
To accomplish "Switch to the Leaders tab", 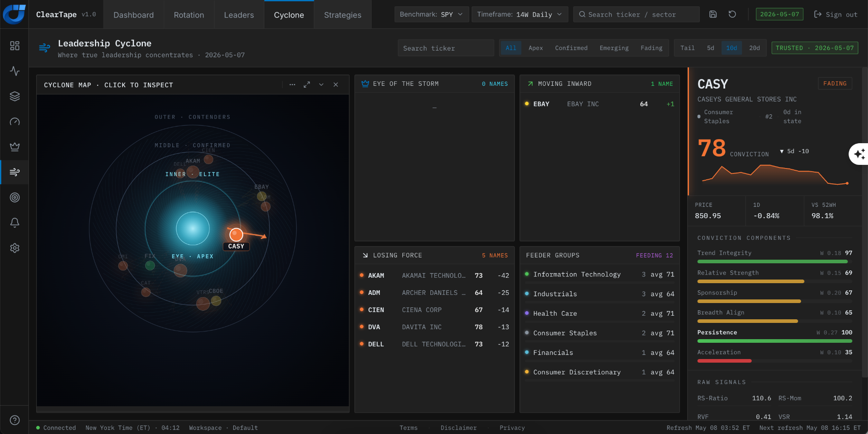I will pyautogui.click(x=239, y=15).
